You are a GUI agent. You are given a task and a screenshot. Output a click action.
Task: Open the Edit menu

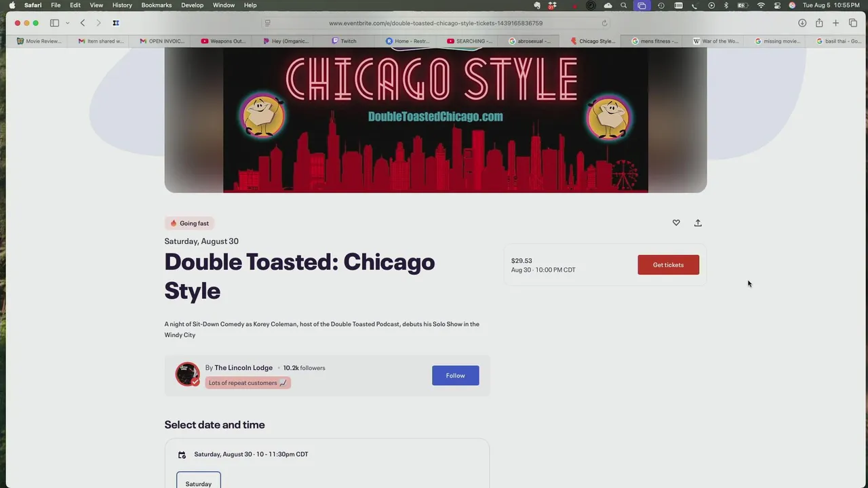pos(75,5)
